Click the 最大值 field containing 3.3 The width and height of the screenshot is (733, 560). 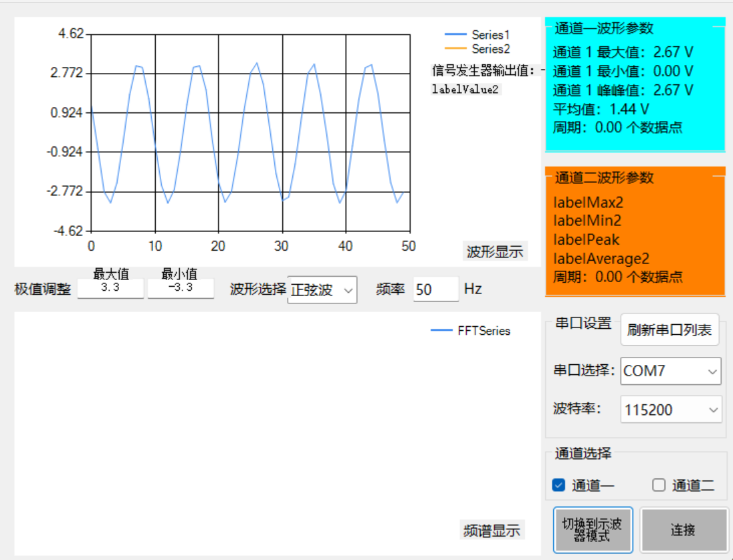tap(110, 288)
